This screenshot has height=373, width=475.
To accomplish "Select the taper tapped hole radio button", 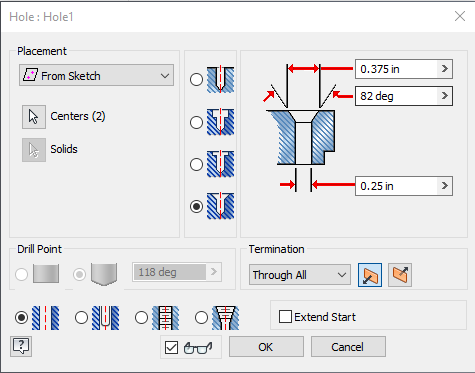I will [x=201, y=318].
